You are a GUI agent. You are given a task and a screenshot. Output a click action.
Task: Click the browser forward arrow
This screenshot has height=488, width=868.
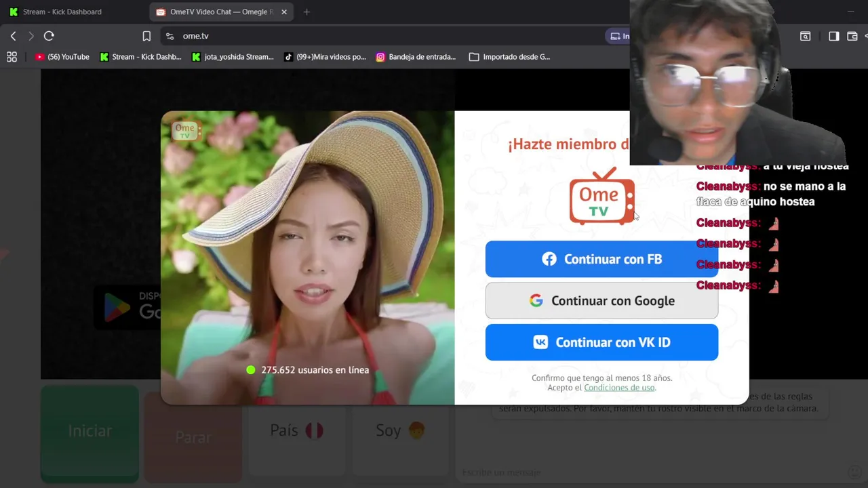tap(31, 36)
